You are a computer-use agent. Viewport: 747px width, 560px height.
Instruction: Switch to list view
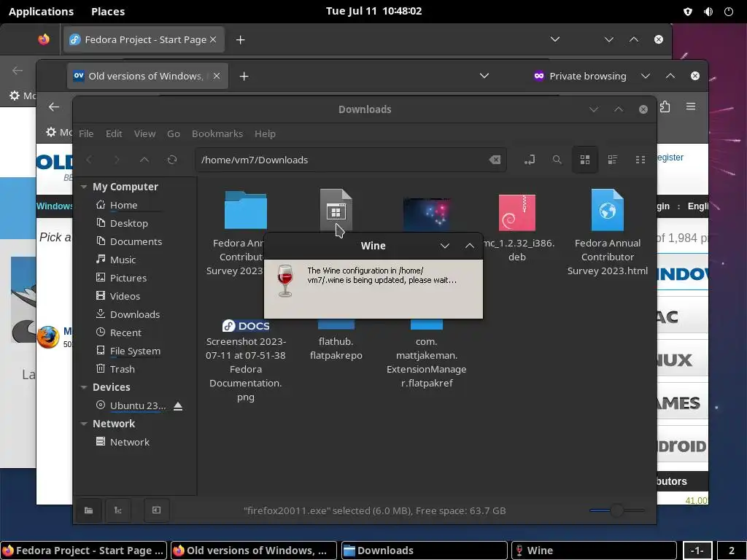coord(613,160)
